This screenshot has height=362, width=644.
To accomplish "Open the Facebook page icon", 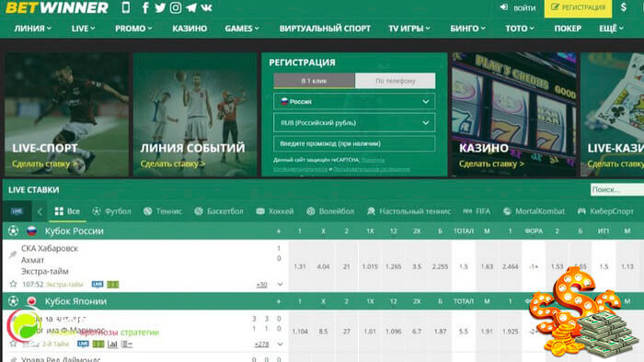I will [145, 7].
